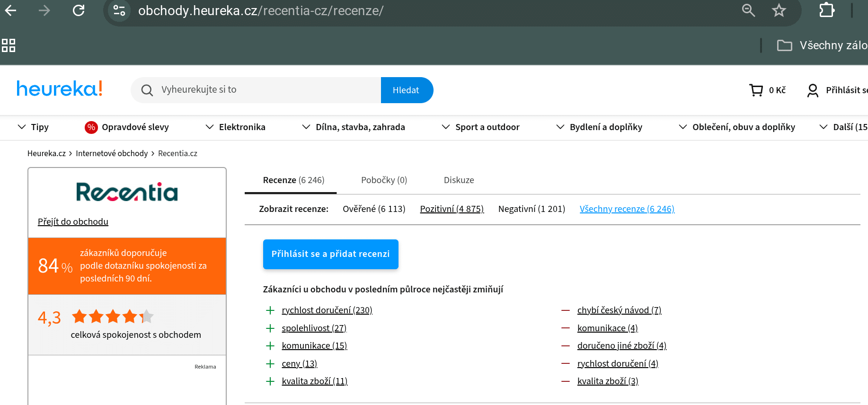The height and width of the screenshot is (405, 868).
Task: Open chybí český návod (7) mentions
Action: pyautogui.click(x=620, y=310)
